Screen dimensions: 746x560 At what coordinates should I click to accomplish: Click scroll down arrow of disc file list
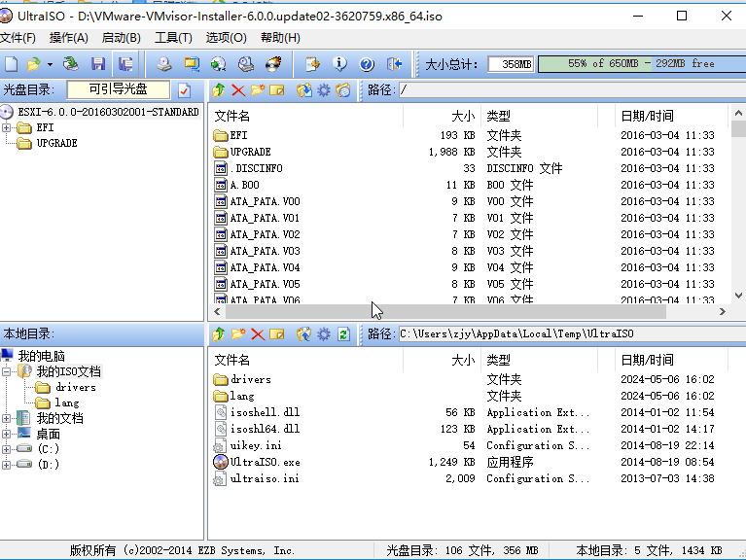738,296
